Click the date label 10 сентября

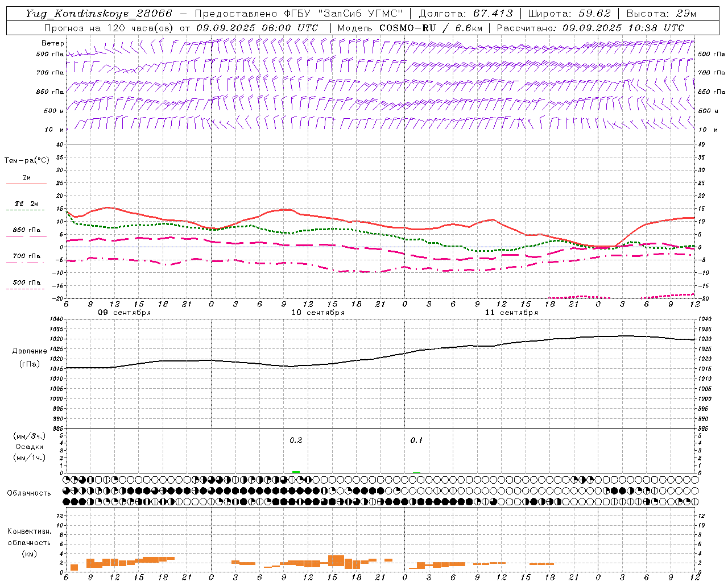tap(318, 313)
